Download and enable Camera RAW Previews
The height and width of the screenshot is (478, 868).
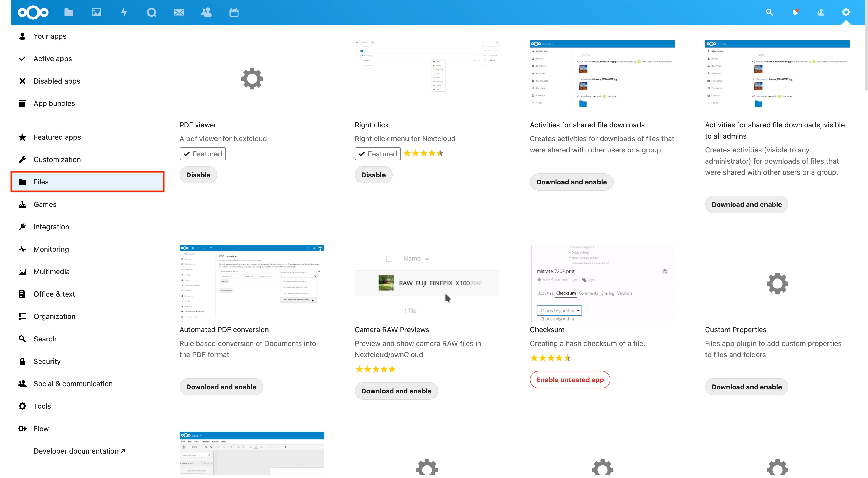click(x=396, y=390)
